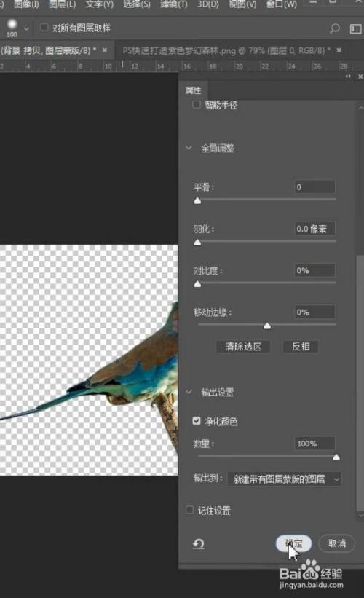Select the 属性 panel tab

click(193, 90)
